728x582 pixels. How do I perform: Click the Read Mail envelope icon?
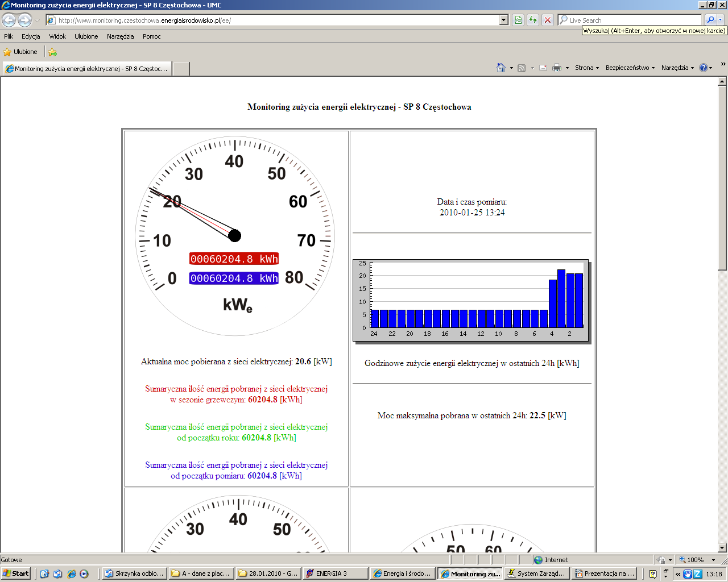tap(543, 68)
